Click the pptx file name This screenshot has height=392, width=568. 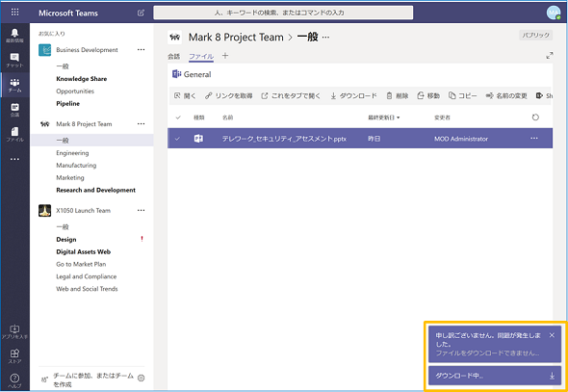284,139
